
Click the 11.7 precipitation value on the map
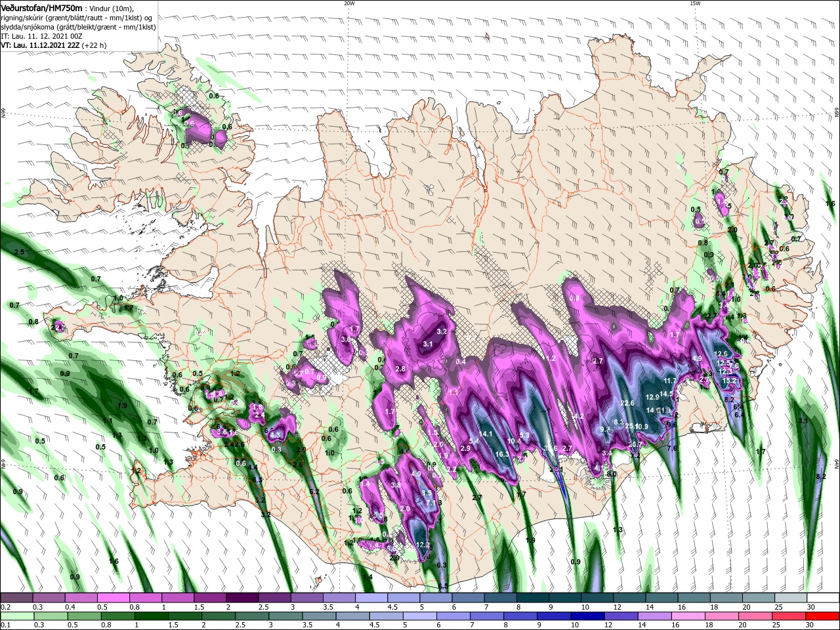(669, 381)
